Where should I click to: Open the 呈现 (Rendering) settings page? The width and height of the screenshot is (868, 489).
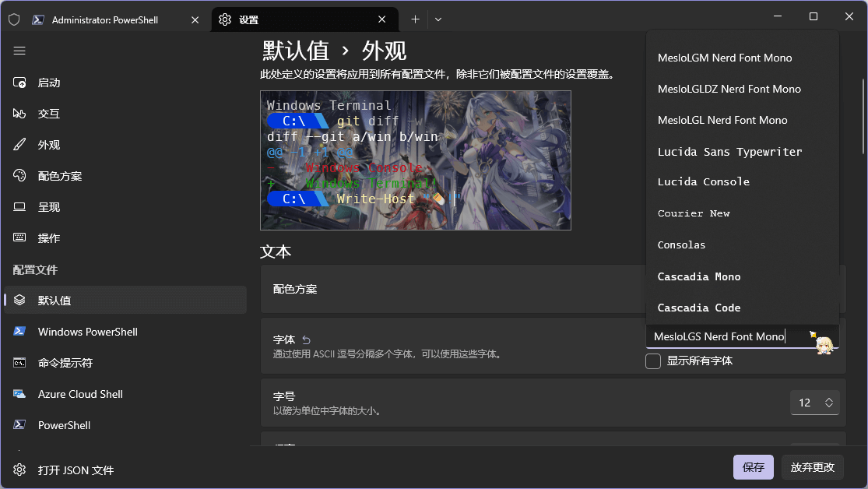48,207
